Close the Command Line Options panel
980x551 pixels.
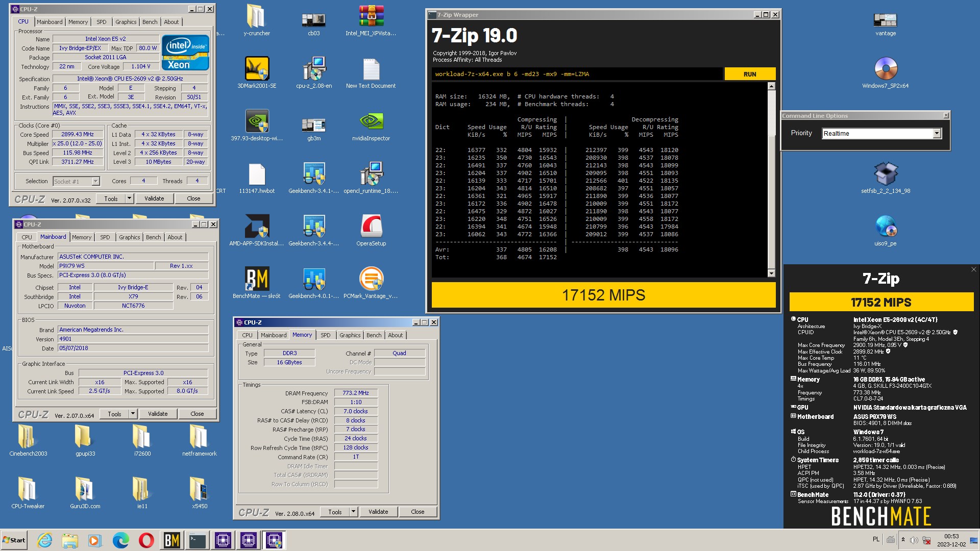point(946,116)
